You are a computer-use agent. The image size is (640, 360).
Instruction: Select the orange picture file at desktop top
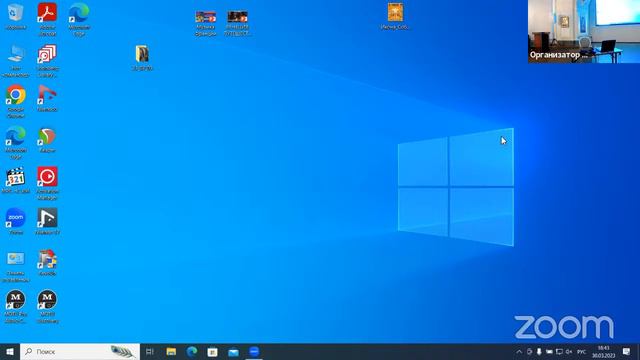[x=395, y=12]
